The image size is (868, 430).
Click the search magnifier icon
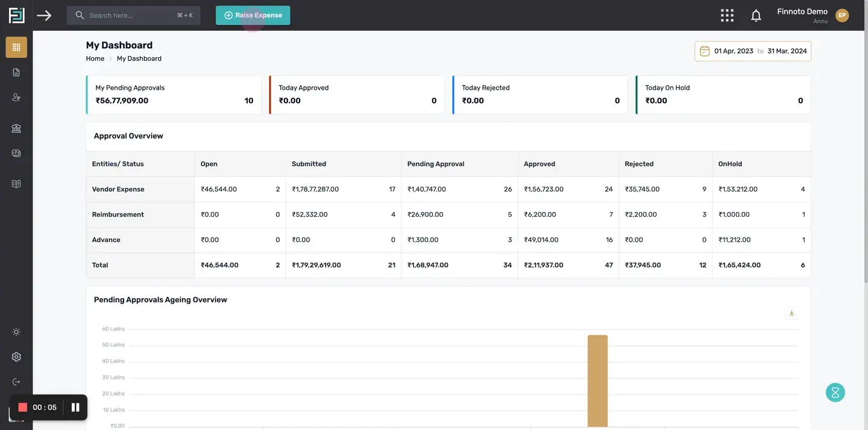[x=80, y=15]
